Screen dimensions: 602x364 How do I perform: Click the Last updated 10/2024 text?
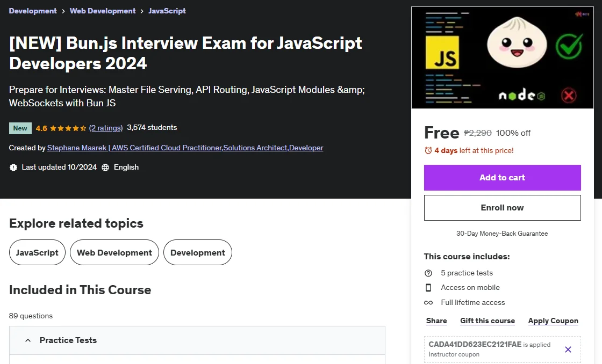click(x=59, y=167)
